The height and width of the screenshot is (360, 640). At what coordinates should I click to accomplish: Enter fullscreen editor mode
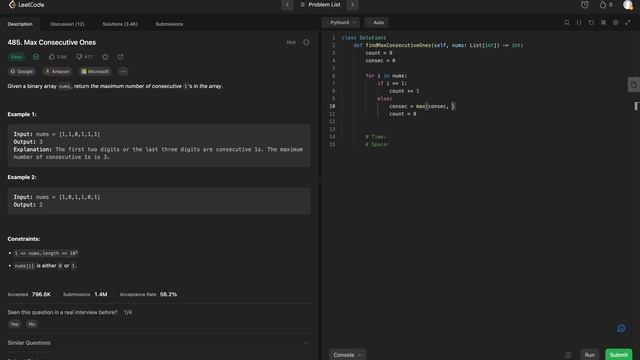(x=628, y=22)
